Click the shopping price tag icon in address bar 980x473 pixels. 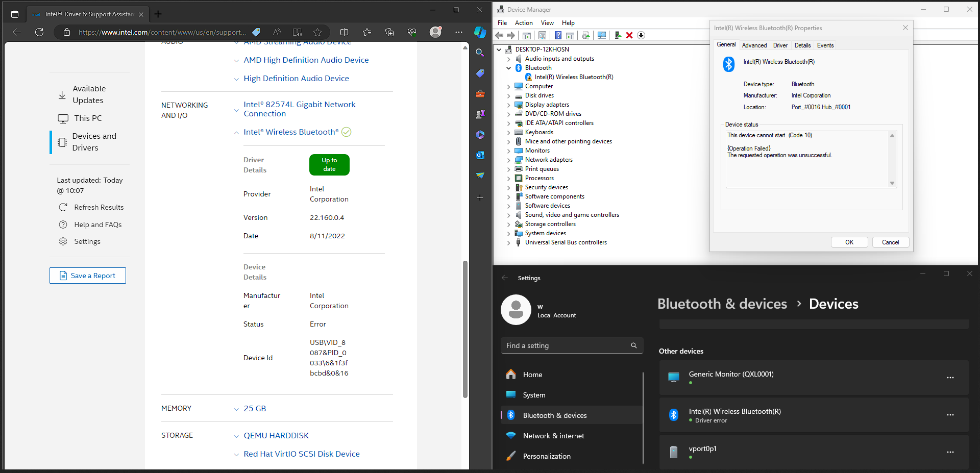pyautogui.click(x=256, y=32)
